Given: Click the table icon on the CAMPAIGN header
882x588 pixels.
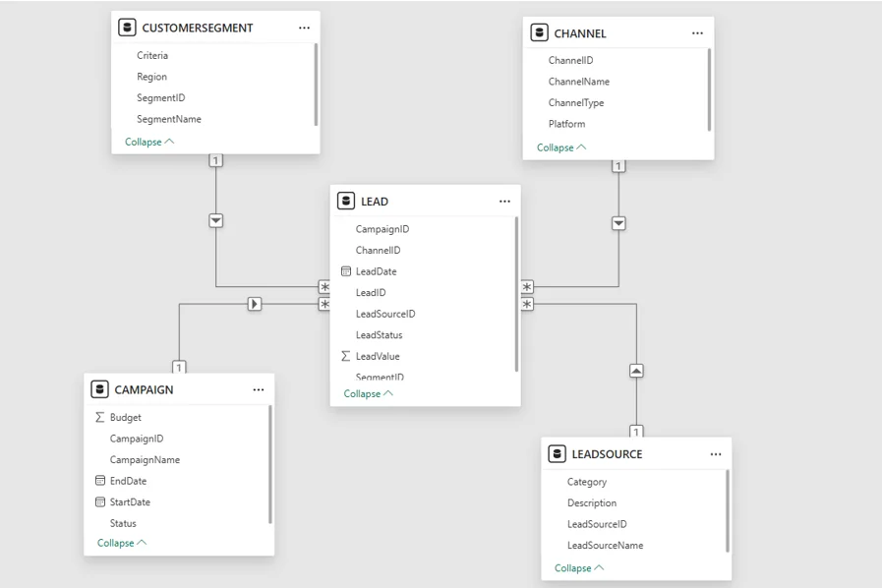Looking at the screenshot, I should point(99,388).
